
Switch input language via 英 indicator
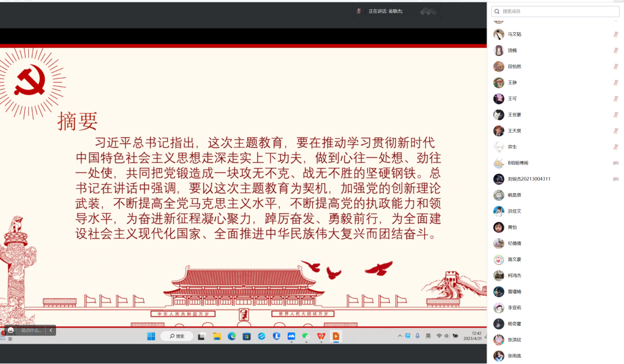(x=428, y=336)
